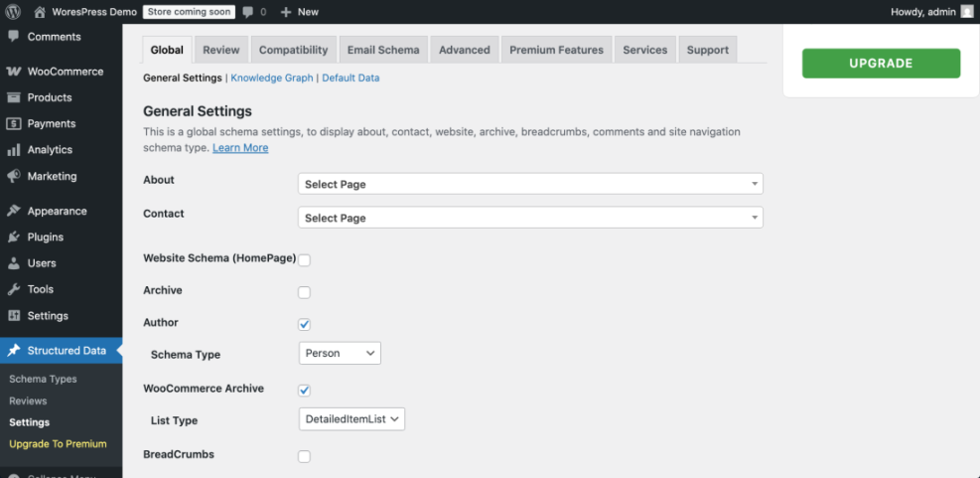Open Settings submenu under Structured Data
Viewport: 980px width, 478px height.
pyautogui.click(x=30, y=423)
